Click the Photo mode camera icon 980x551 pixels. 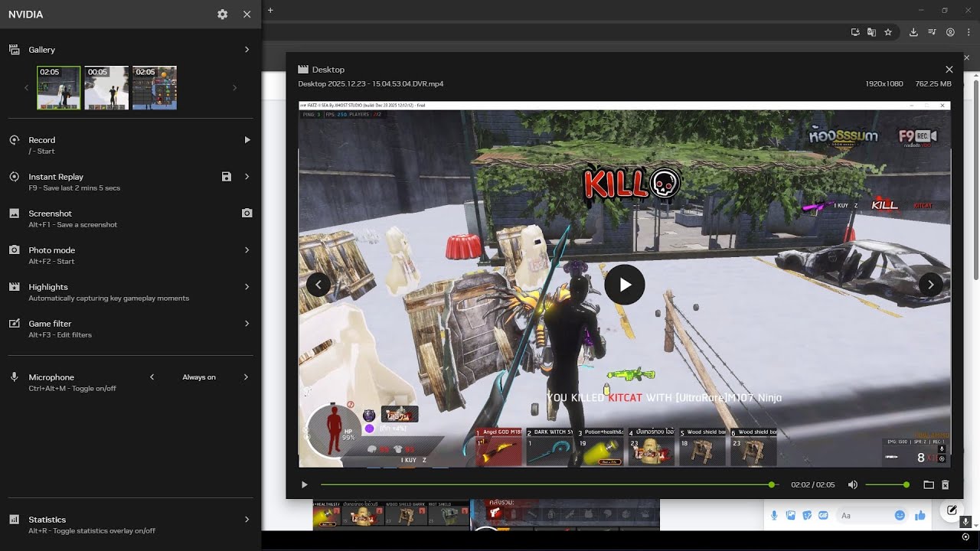click(14, 250)
